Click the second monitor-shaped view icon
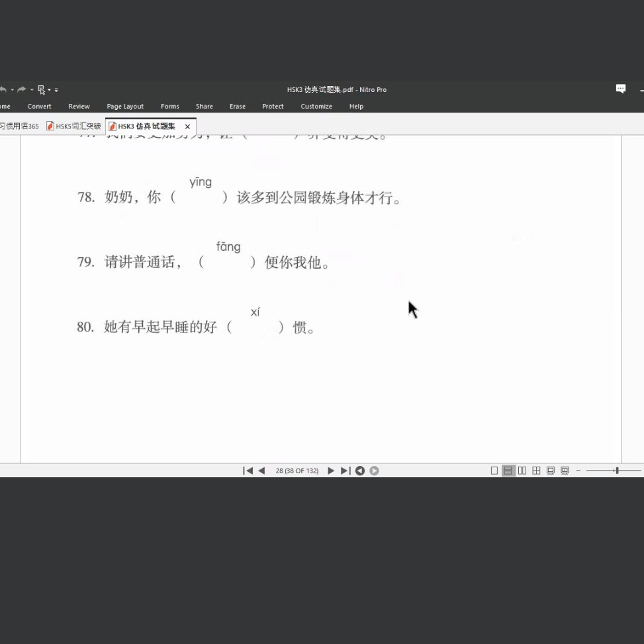 point(565,471)
